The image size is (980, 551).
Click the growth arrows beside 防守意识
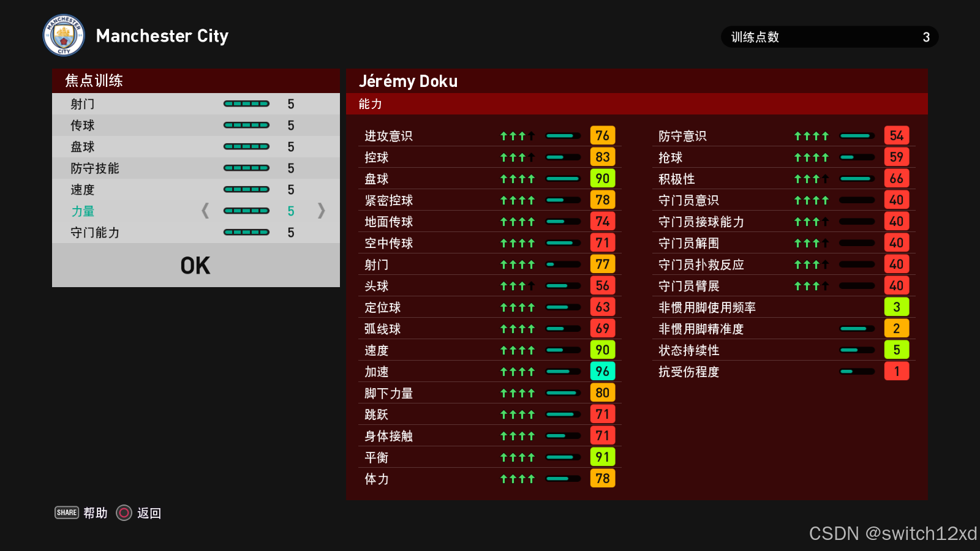coord(812,136)
